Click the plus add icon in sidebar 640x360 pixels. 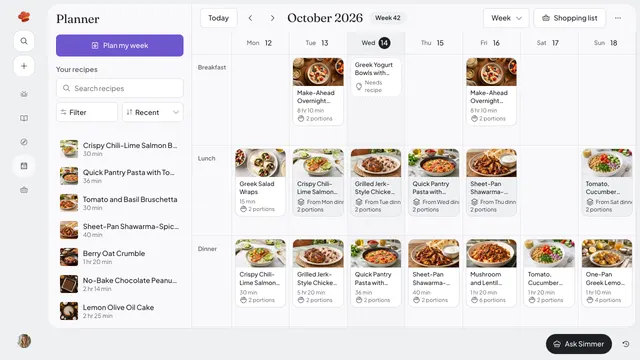(24, 66)
